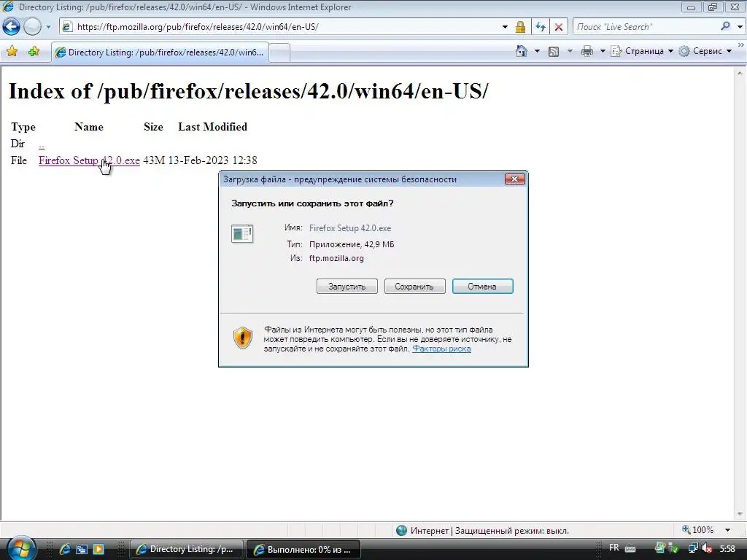Open the Факторы риска link
The height and width of the screenshot is (560, 747).
click(441, 349)
